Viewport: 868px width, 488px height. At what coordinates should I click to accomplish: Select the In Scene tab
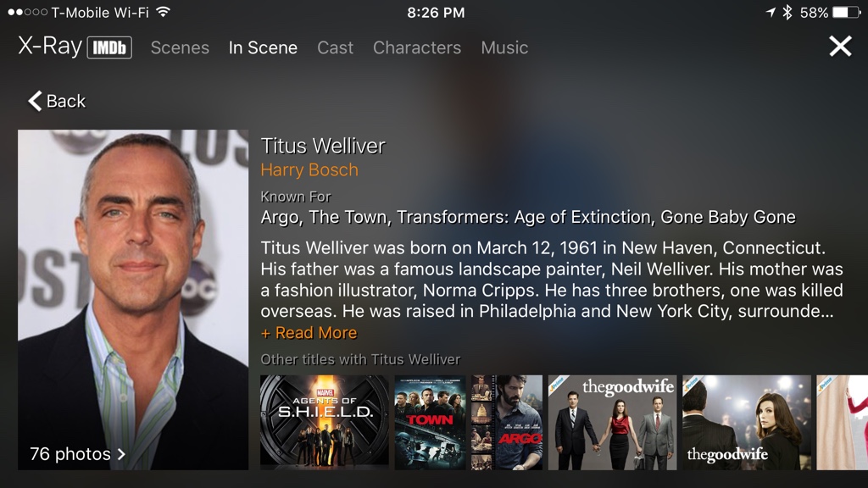pos(263,47)
